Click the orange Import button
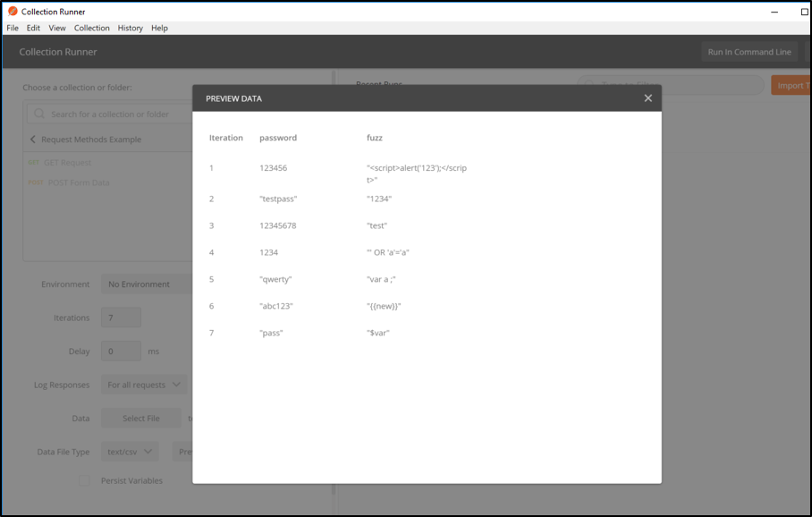The height and width of the screenshot is (517, 812). coord(791,85)
